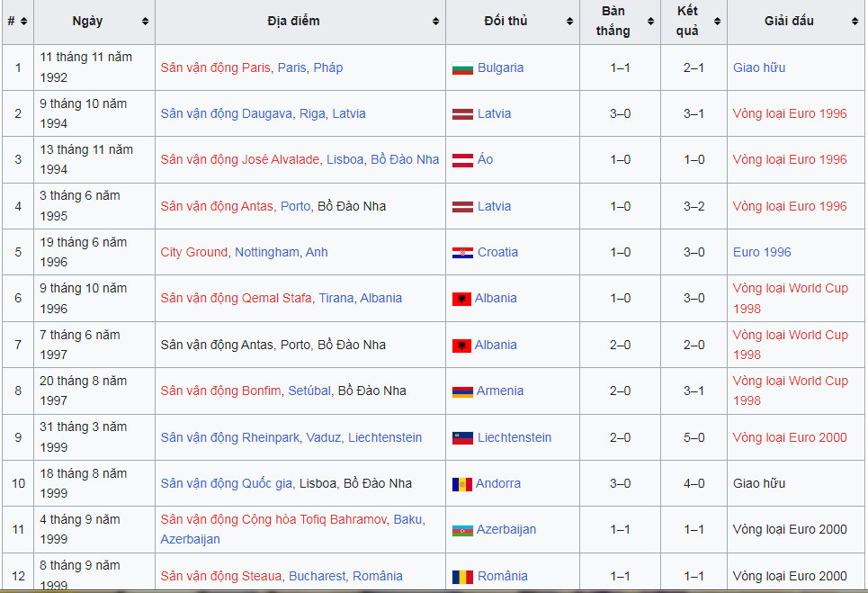Click the Euro 1996 tournament link in row 5
The width and height of the screenshot is (868, 593).
(762, 253)
